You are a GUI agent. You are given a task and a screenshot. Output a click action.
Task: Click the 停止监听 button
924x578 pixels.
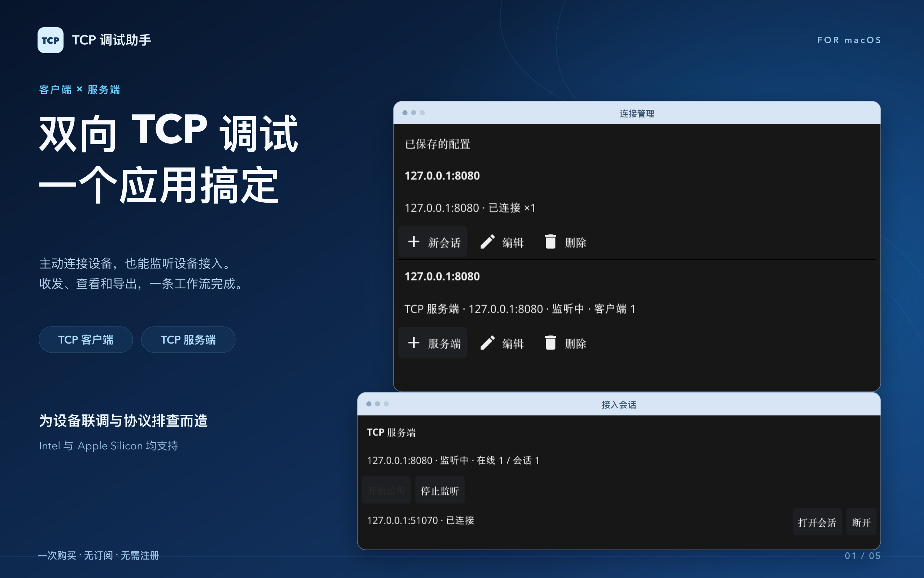coord(440,491)
